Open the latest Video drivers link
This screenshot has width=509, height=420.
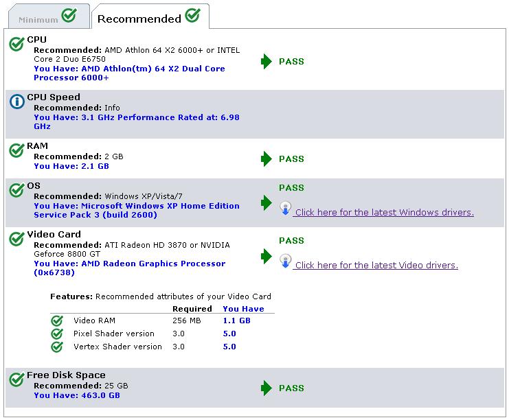(x=376, y=266)
